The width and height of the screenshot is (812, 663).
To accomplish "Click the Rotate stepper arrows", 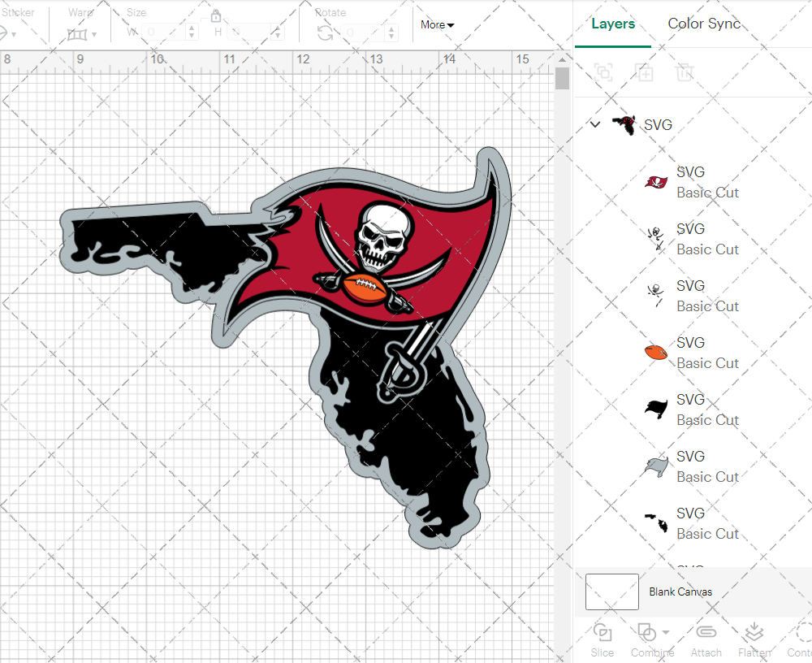I will point(392,32).
